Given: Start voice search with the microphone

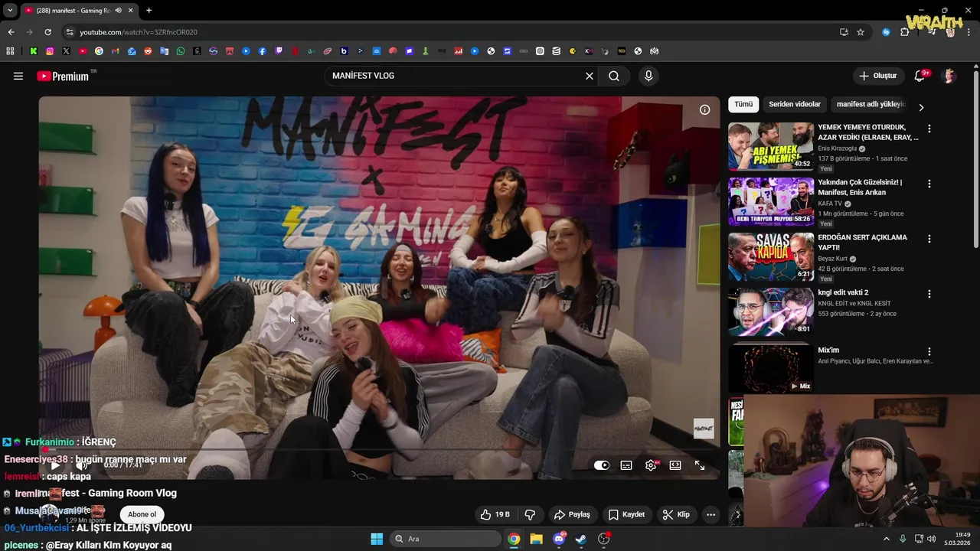Looking at the screenshot, I should [648, 76].
